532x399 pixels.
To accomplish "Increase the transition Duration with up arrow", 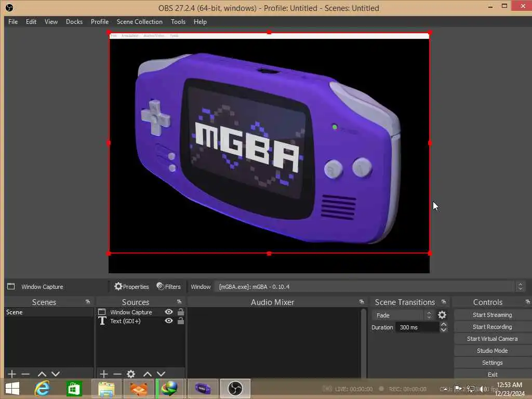I will (x=444, y=325).
